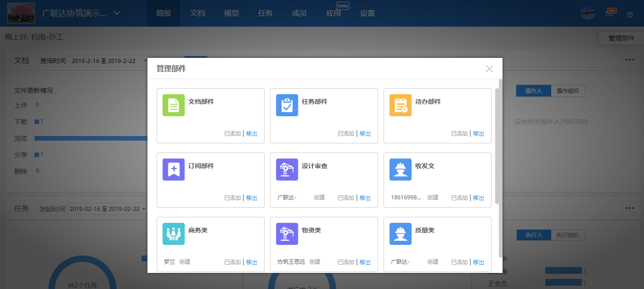Click the 管理部件 button top right
644x289 pixels.
[621, 38]
